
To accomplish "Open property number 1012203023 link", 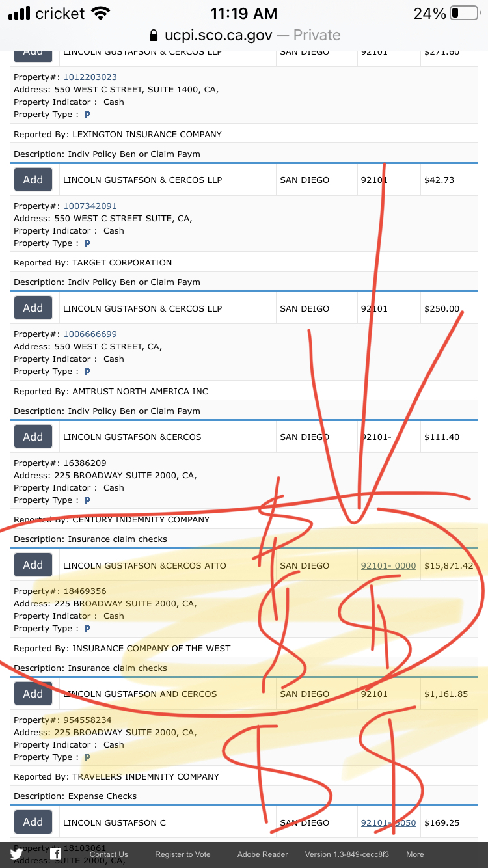I will 90,77.
